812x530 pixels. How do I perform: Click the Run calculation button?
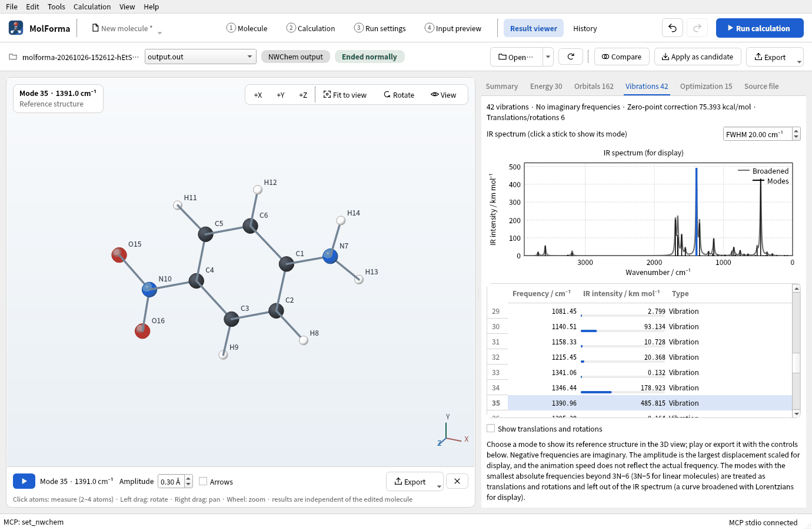coord(760,28)
